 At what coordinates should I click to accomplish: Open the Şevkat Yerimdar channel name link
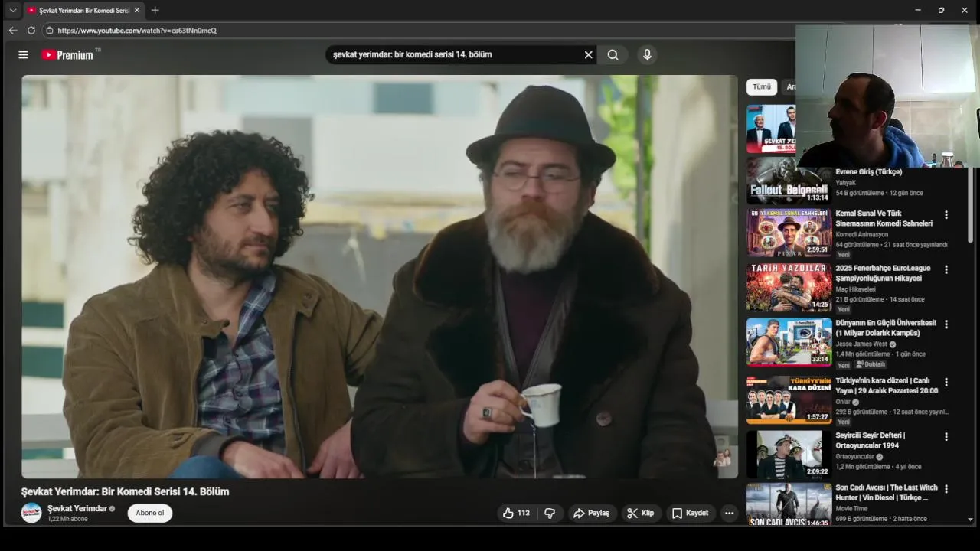77,508
